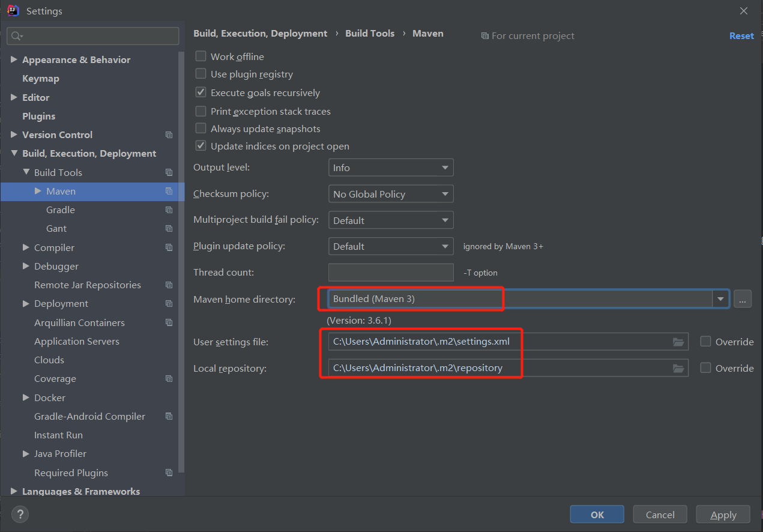Screen dimensions: 763x532
Task: Click the project-level icon beside Deployment
Action: (x=169, y=304)
